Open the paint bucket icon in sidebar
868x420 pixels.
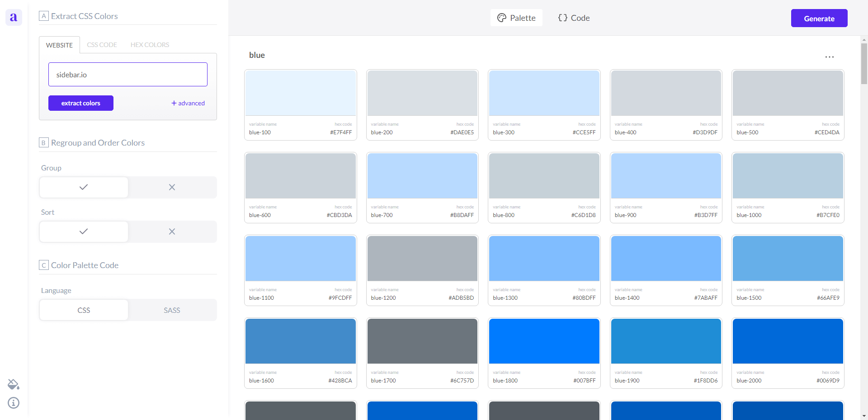(14, 384)
